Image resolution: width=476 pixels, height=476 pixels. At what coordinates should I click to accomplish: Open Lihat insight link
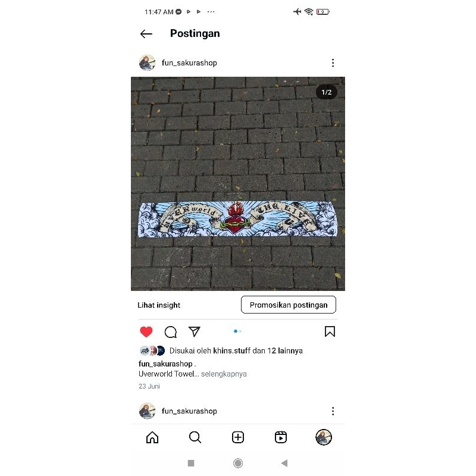tap(159, 305)
